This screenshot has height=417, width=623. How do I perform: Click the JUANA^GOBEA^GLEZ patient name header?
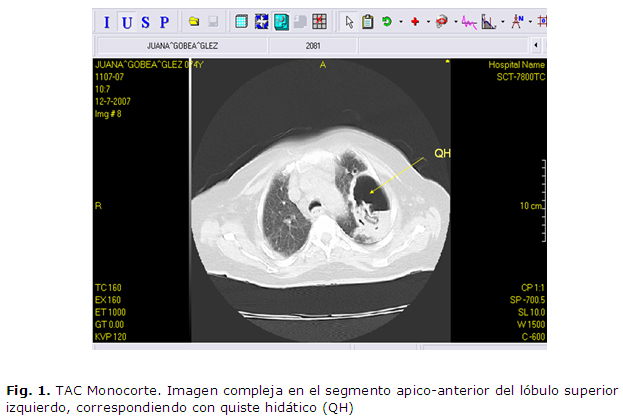183,46
